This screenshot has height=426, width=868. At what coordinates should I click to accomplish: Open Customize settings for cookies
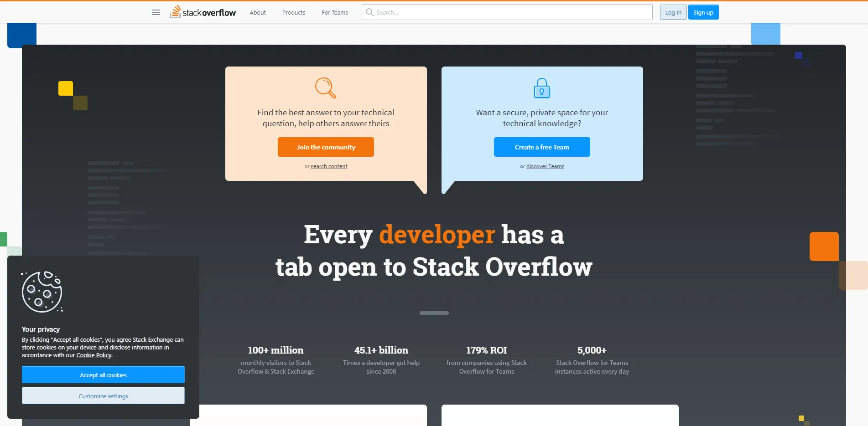103,396
